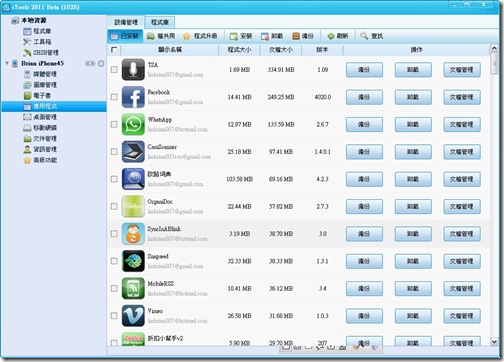Image resolution: width=504 pixels, height=362 pixels.
Task: Open 工具箱 toolbox in the sidebar
Action: [37, 42]
